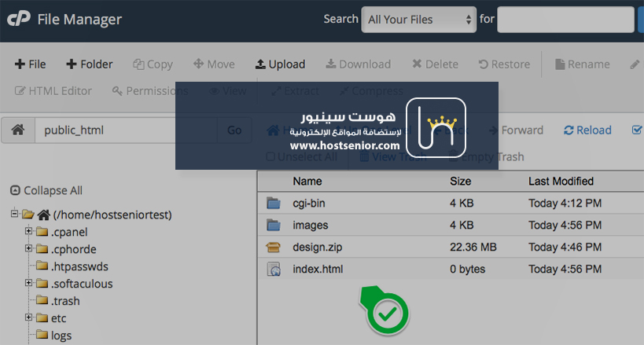The height and width of the screenshot is (345, 644).
Task: Click the images folder icon
Action: click(x=273, y=225)
